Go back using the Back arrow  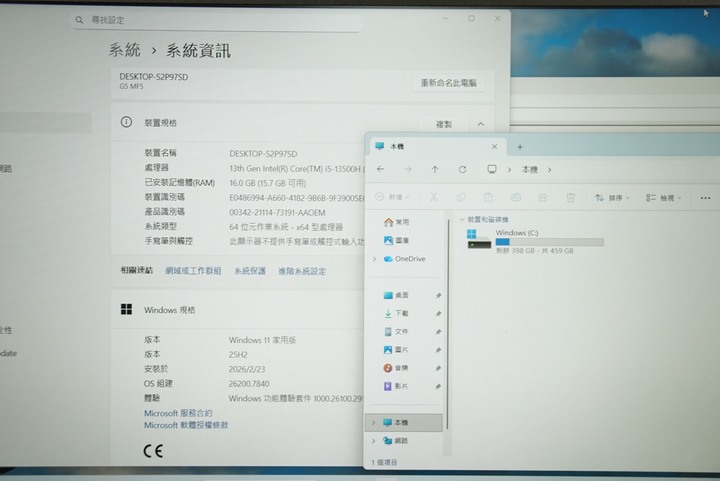(x=380, y=170)
